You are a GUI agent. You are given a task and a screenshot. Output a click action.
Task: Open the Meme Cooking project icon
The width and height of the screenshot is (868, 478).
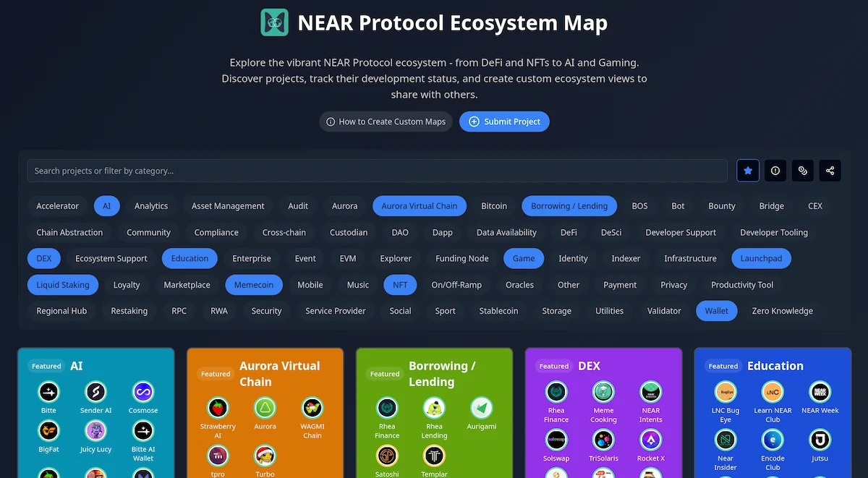coord(603,393)
